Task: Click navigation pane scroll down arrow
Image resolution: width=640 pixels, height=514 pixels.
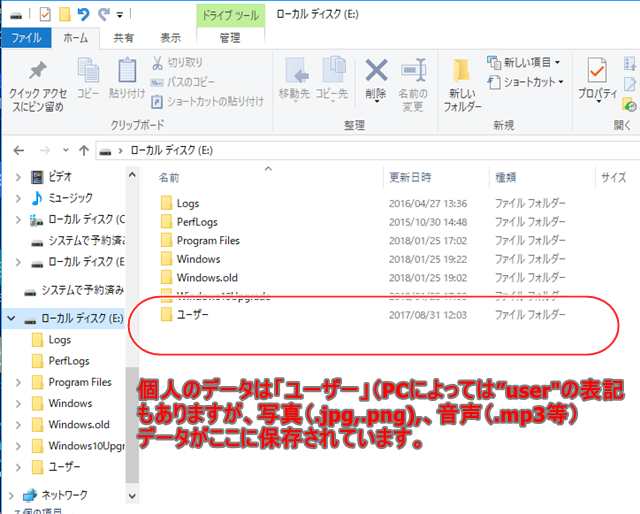Action: click(132, 496)
